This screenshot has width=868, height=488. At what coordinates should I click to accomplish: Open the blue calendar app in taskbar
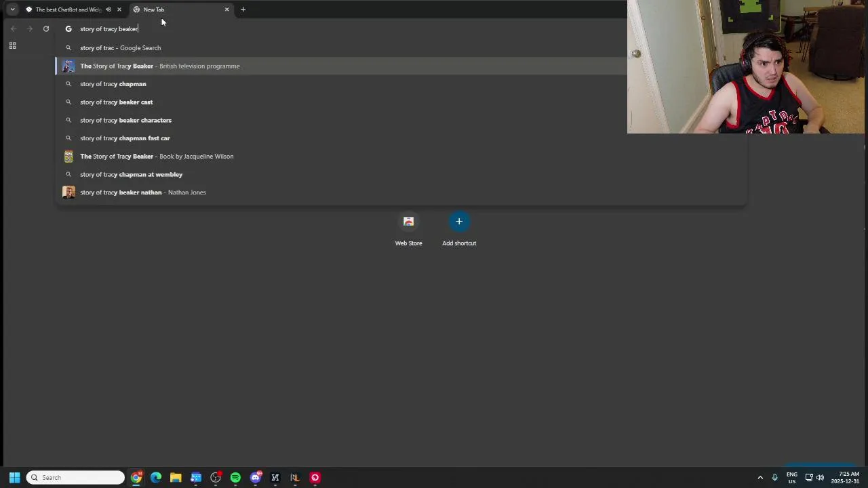point(196,478)
